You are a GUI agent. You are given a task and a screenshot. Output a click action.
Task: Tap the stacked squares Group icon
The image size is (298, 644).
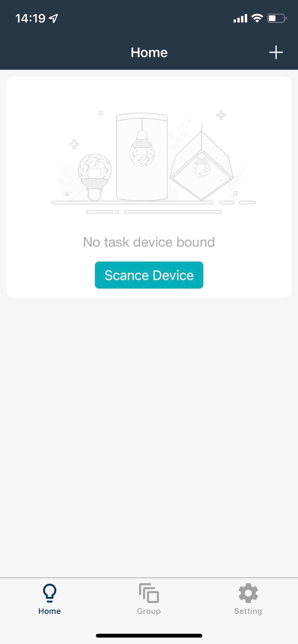coord(149,593)
